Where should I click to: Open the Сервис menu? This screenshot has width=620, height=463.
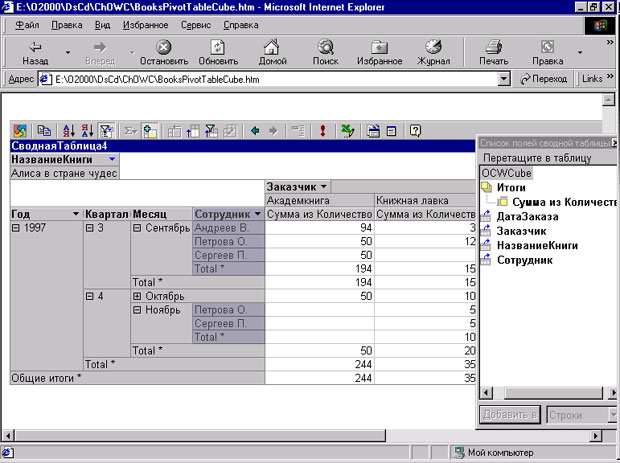tap(195, 23)
